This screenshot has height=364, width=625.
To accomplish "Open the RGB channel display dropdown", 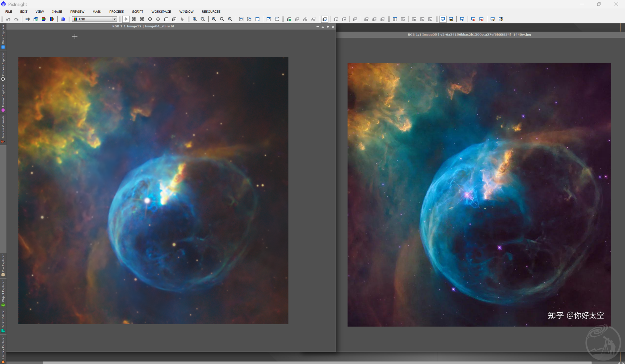I will pyautogui.click(x=94, y=19).
